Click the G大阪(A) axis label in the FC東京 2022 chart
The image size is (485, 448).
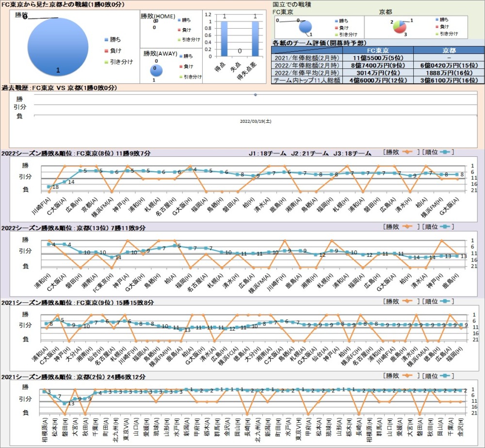point(450,206)
